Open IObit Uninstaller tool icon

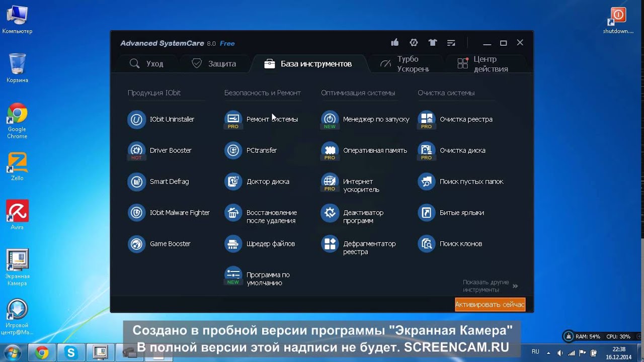click(x=136, y=120)
